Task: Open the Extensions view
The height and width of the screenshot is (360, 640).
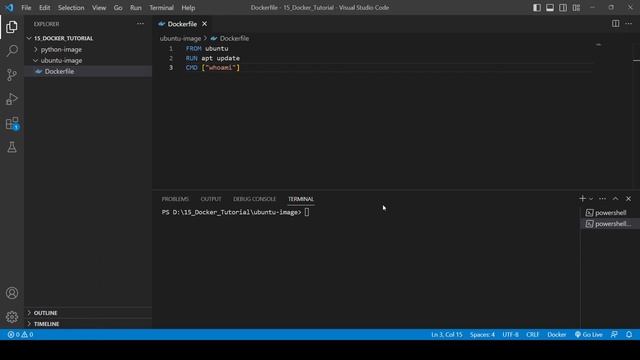Action: coord(12,123)
